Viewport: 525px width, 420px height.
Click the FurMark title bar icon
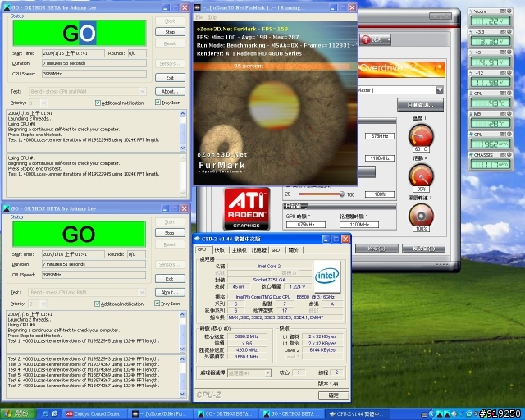(x=198, y=7)
